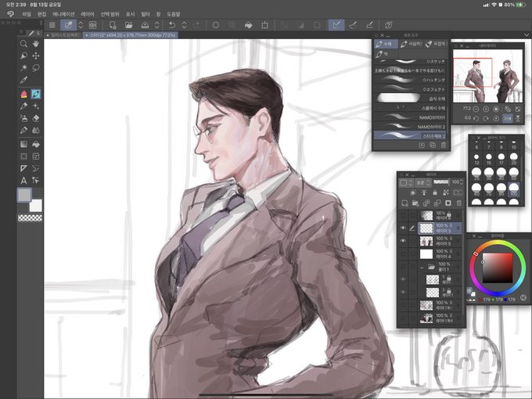Open the hamburger menu in command bar
Image resolution: width=532 pixels, height=399 pixels.
52,25
